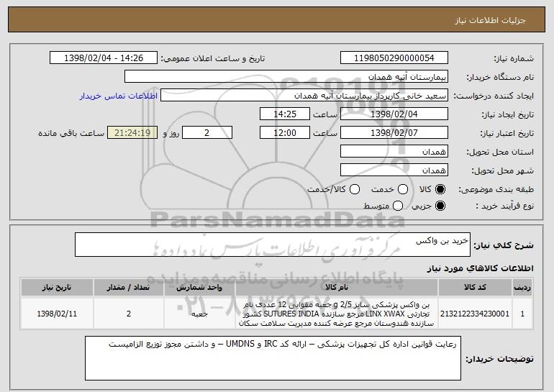Click the general description box خرید بن واکس
Viewport: 554px width, 392px height.
click(x=273, y=245)
